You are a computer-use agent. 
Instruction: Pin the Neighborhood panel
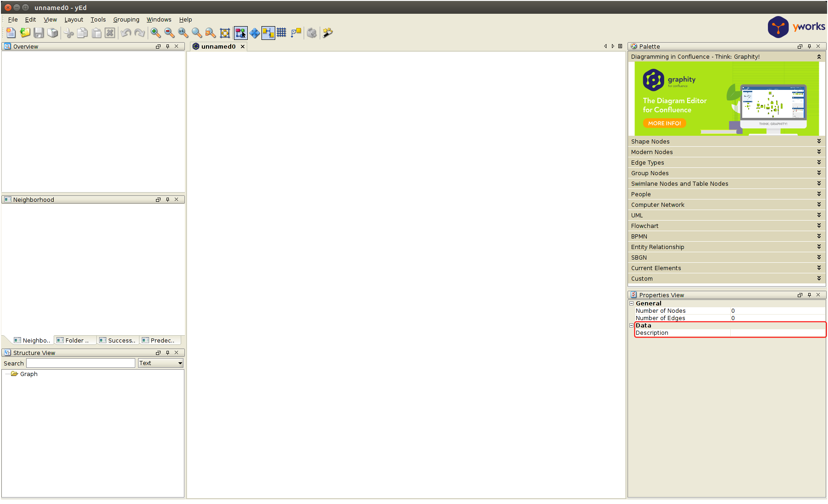[x=168, y=199]
